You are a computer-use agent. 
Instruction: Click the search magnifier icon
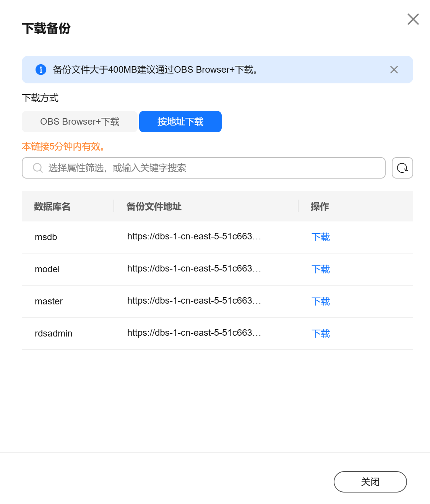click(37, 168)
